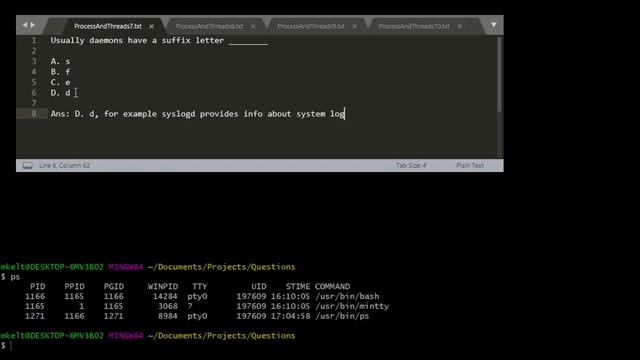
Task: Toggle the side bar icon in the status bar
Action: (27, 165)
